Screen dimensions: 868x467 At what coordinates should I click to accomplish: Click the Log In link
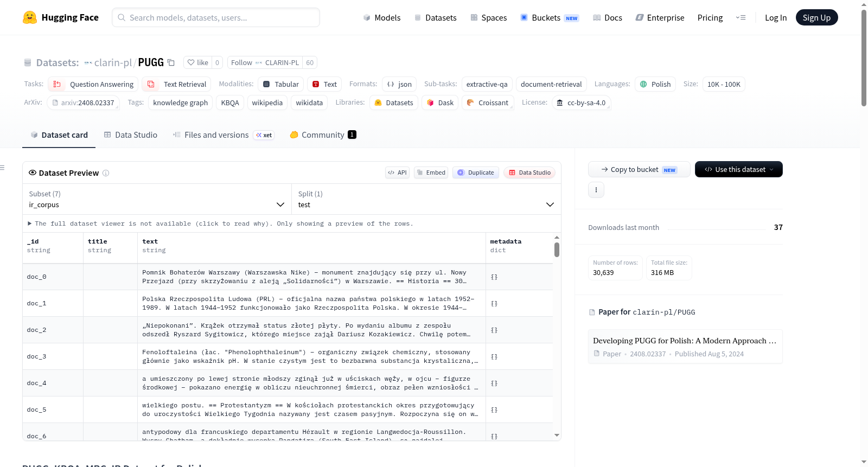pyautogui.click(x=776, y=17)
